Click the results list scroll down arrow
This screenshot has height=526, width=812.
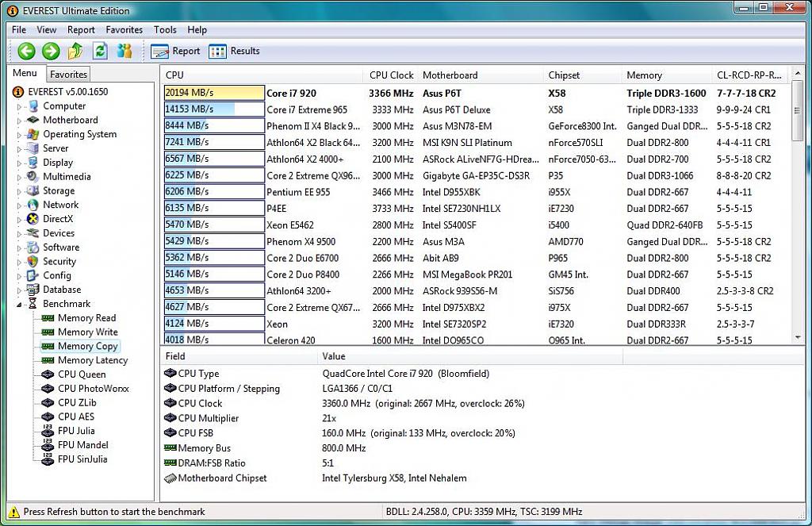click(798, 337)
